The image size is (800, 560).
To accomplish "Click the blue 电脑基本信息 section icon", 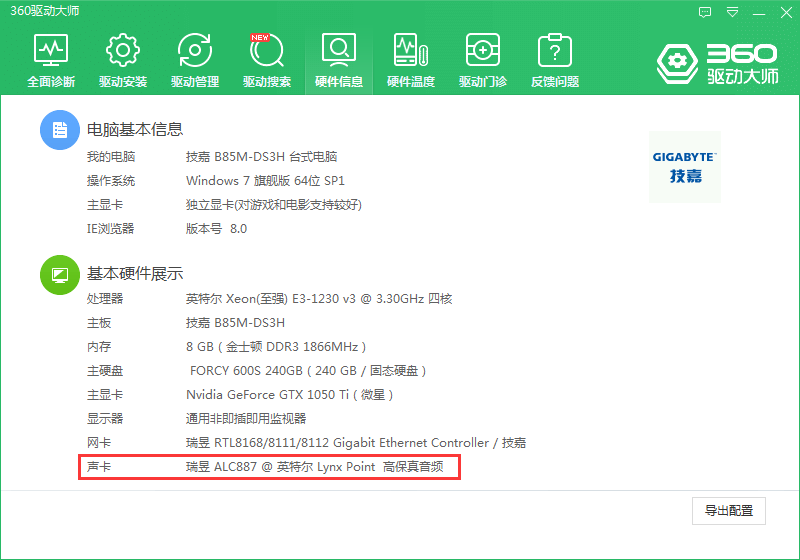I will click(59, 130).
